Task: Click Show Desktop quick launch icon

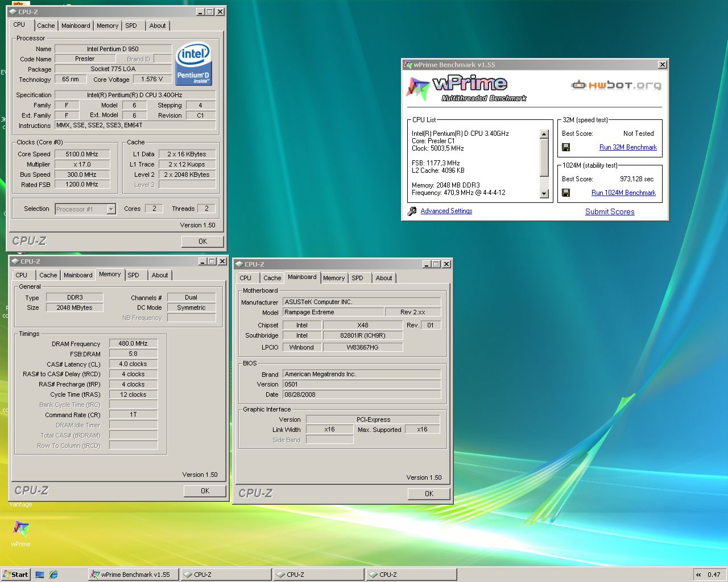Action: click(40, 575)
